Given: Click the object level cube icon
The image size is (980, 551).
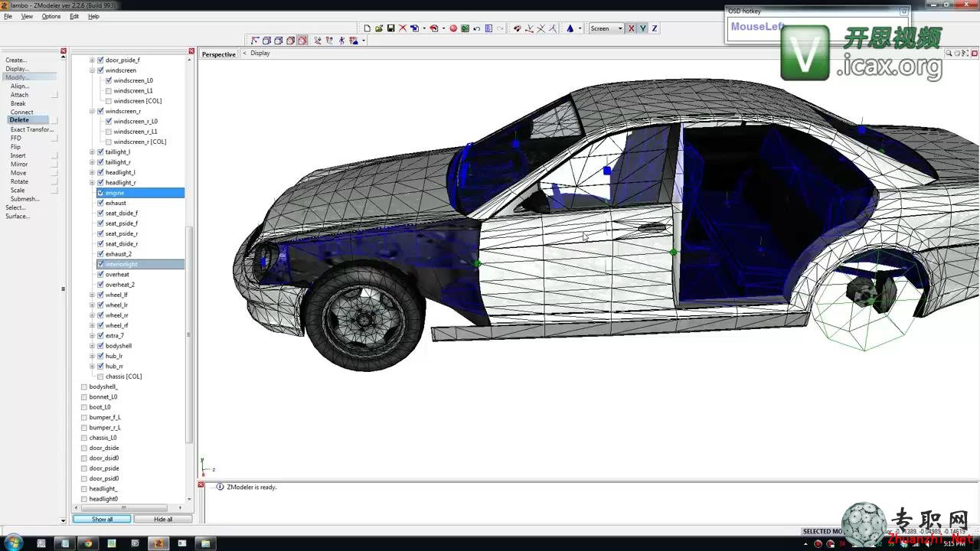Looking at the screenshot, I should pyautogui.click(x=290, y=41).
